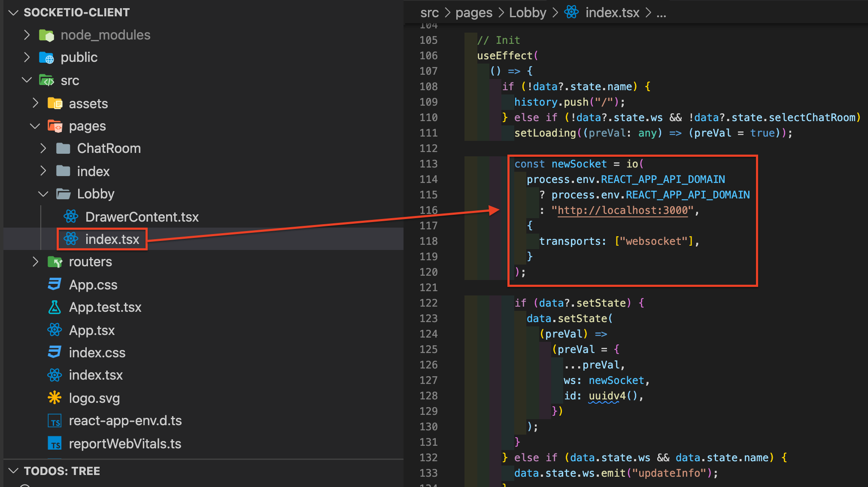Open the breadcrumb overflow ellipsis
The height and width of the screenshot is (487, 868).
click(x=662, y=14)
